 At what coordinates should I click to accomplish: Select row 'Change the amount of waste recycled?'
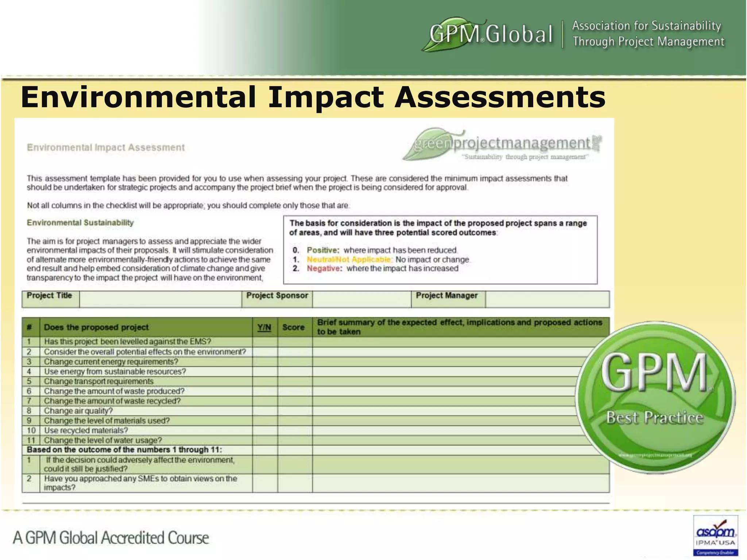point(316,401)
